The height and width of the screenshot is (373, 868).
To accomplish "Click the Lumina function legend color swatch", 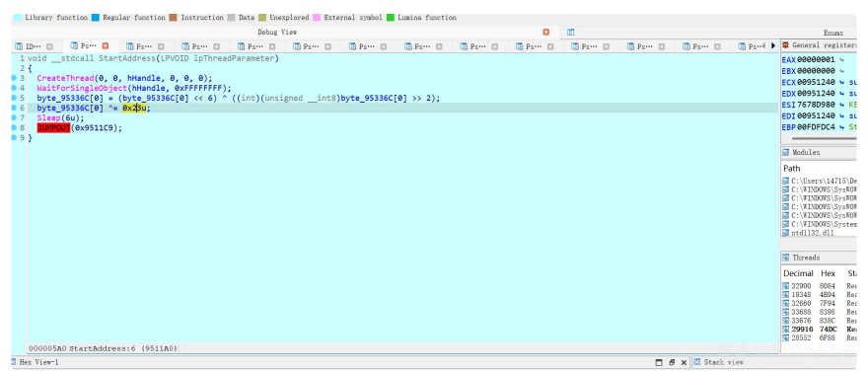I will (x=391, y=18).
